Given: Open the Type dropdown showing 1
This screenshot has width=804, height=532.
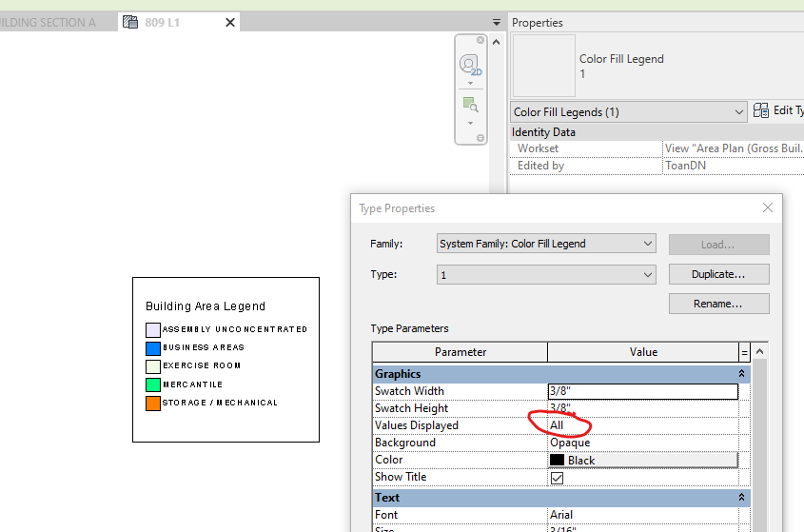Looking at the screenshot, I should 546,275.
